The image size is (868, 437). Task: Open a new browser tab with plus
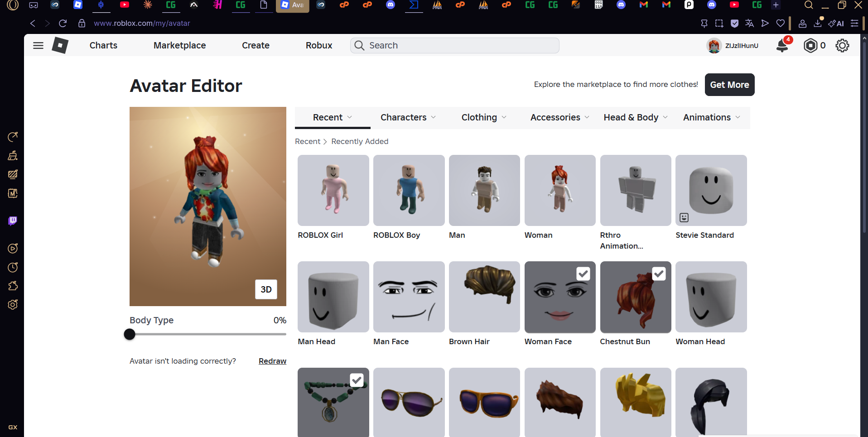(x=776, y=5)
